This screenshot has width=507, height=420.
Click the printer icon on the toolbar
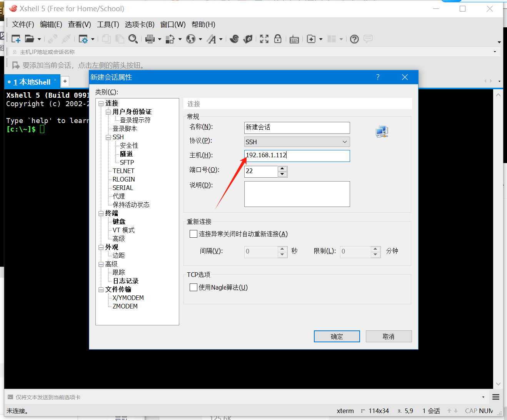tap(149, 38)
